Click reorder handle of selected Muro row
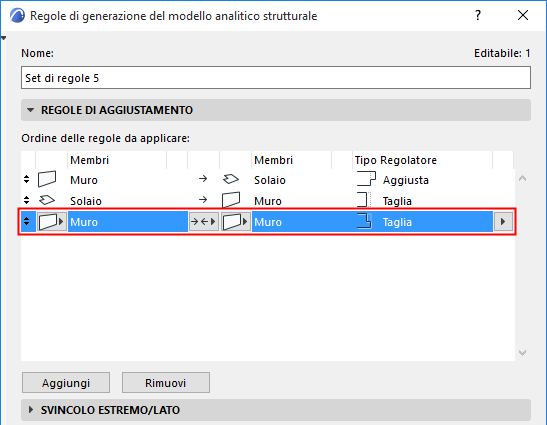The height and width of the screenshot is (425, 547). pos(27,221)
